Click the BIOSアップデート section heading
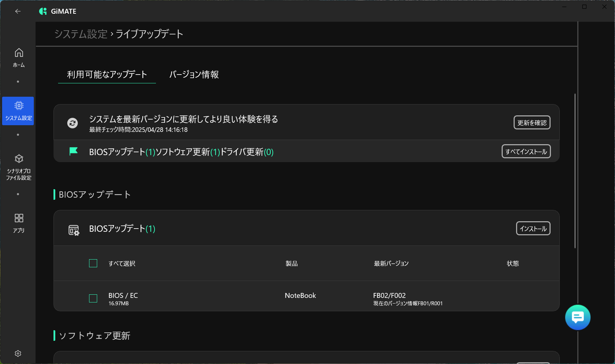 pos(95,194)
